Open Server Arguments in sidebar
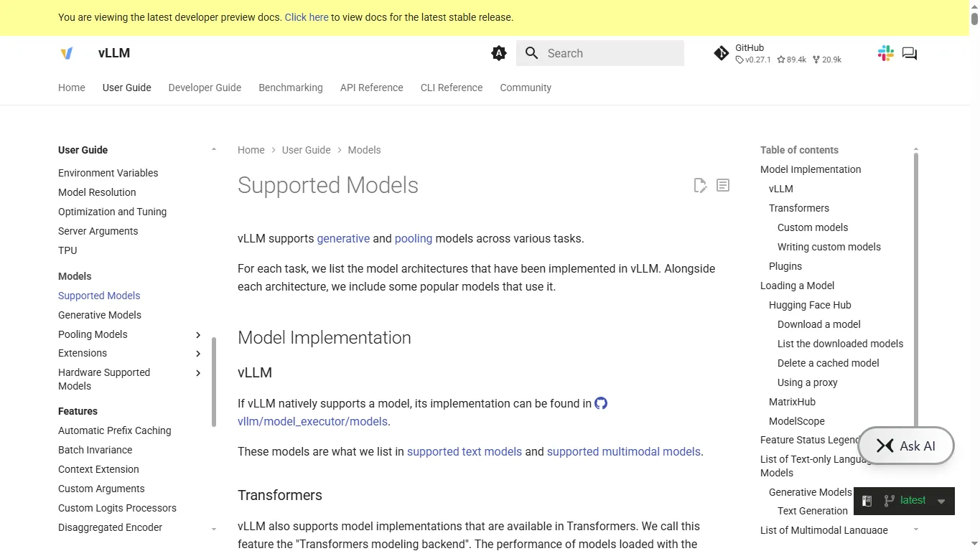Screen dimensions: 980x551 click(98, 231)
